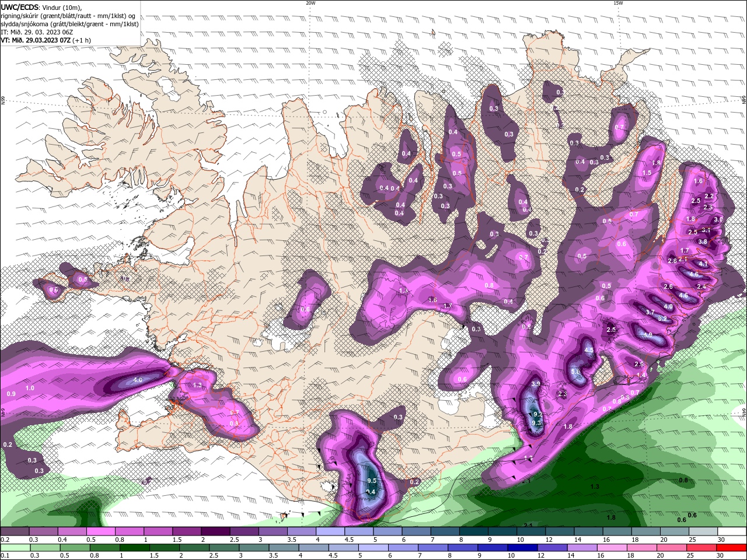The width and height of the screenshot is (747, 560).
Task: Pick the light lavender 4 swatch in snow legend
Action: pos(330,531)
